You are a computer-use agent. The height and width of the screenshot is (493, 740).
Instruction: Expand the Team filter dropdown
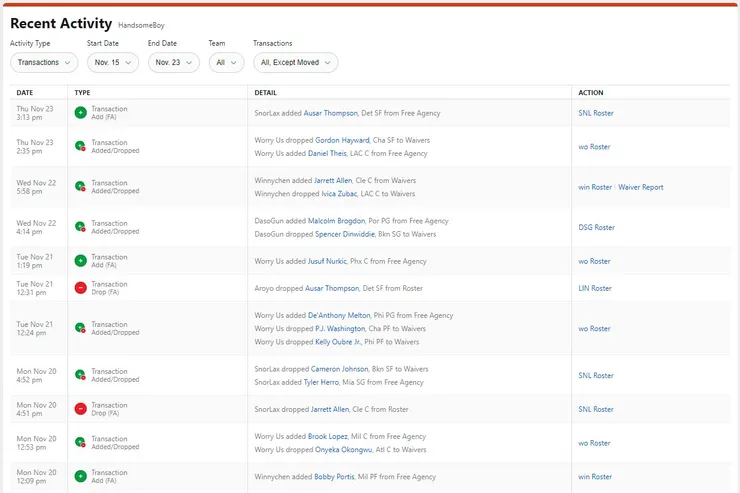pyautogui.click(x=226, y=62)
